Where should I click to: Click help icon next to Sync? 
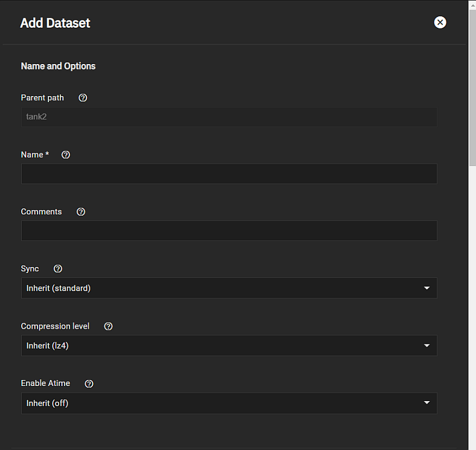58,269
